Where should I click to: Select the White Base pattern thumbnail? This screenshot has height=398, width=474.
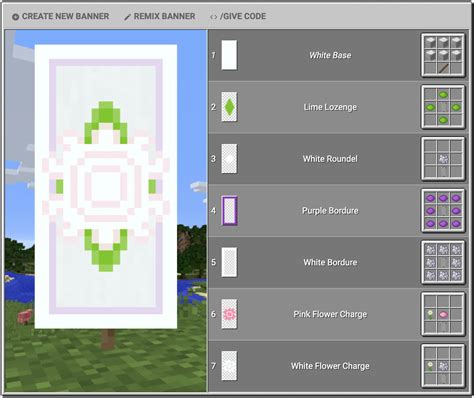click(x=229, y=55)
